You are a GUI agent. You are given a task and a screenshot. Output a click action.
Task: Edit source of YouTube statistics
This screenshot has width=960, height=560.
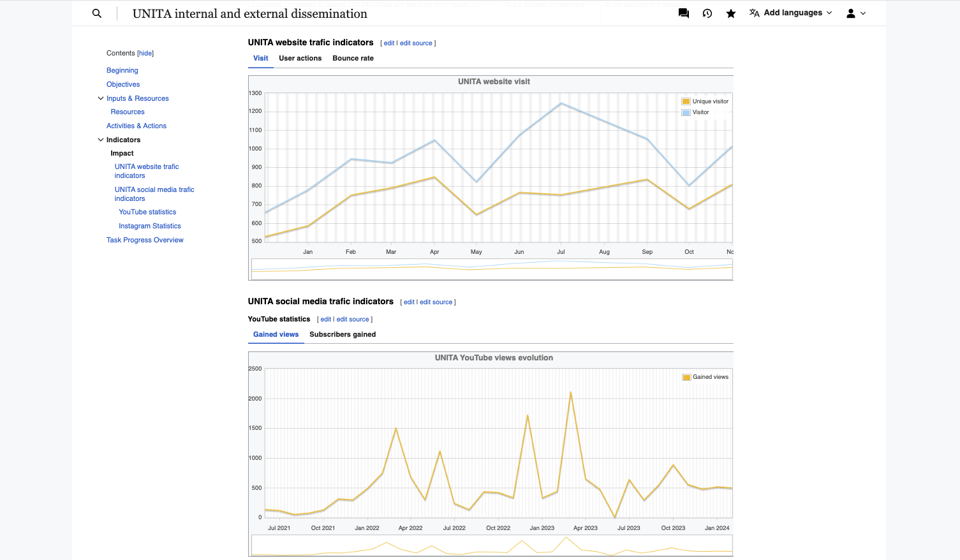(x=353, y=320)
